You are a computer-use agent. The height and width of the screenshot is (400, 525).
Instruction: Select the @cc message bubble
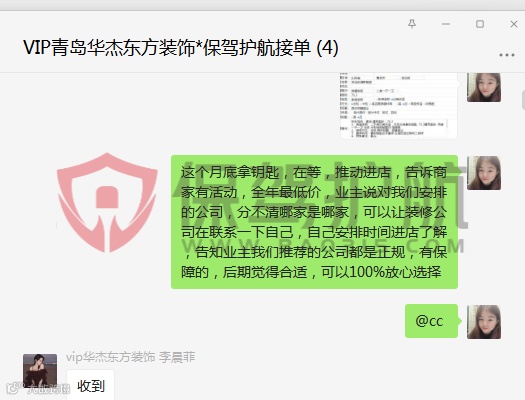[431, 321]
